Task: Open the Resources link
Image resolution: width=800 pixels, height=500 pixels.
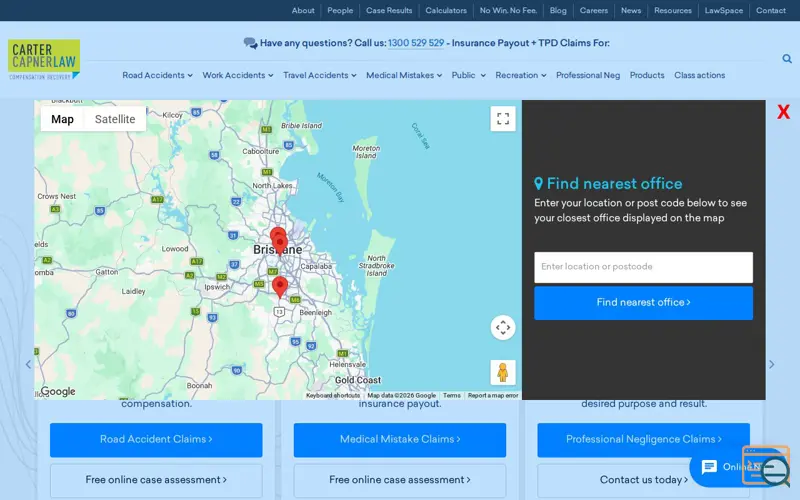Action: tap(672, 10)
